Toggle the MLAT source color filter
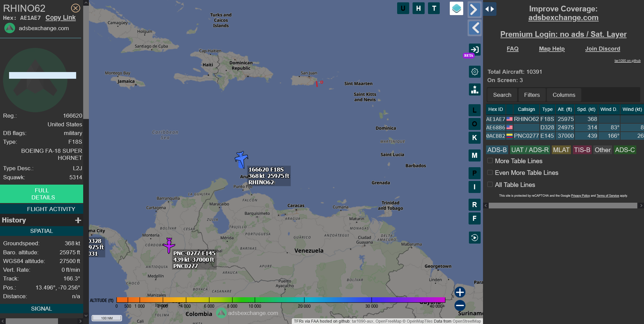The width and height of the screenshot is (644, 324). [561, 150]
